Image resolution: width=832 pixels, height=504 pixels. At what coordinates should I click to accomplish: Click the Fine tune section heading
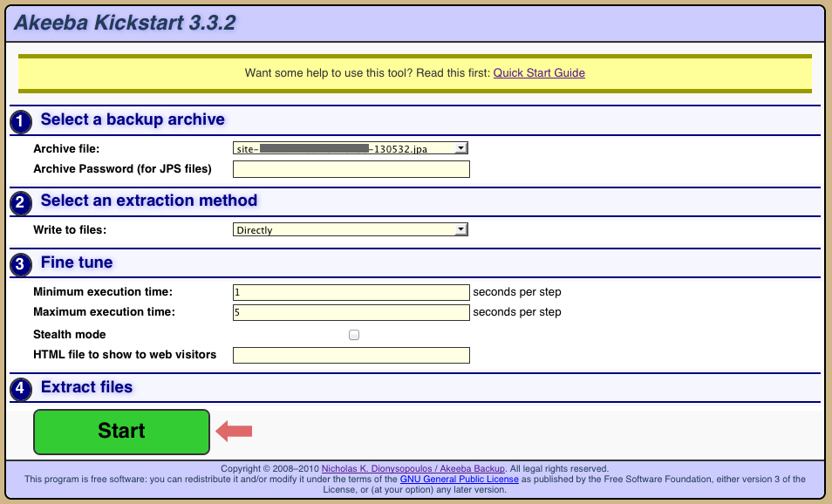coord(77,262)
